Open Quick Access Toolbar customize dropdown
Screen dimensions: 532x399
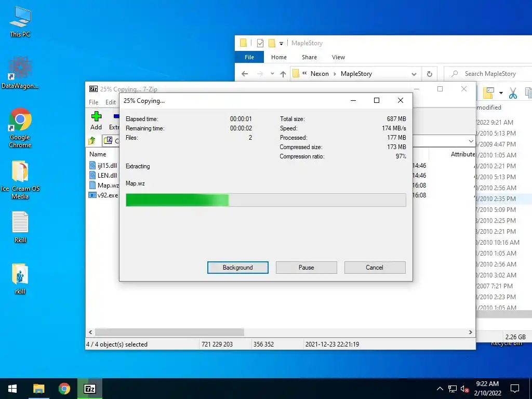pyautogui.click(x=281, y=44)
